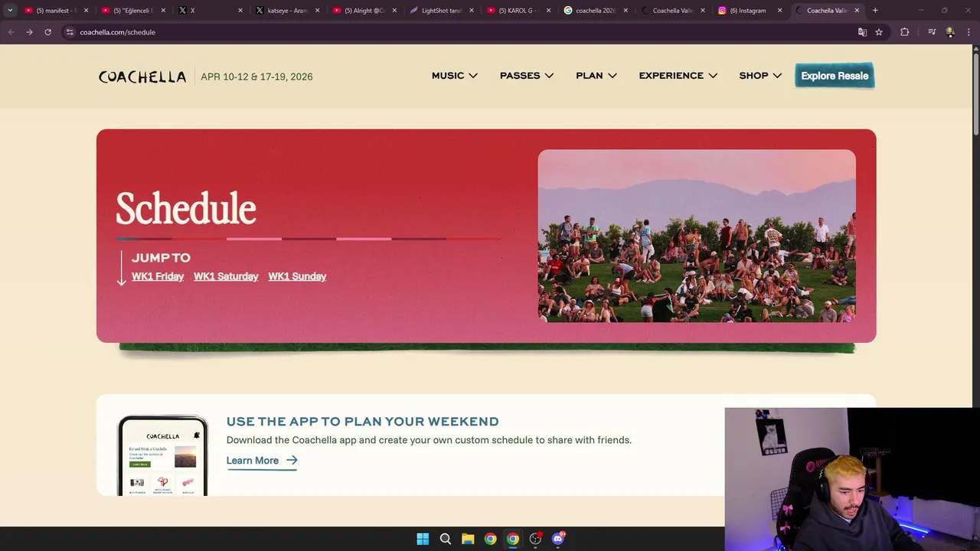Open Windows Start menu
Viewport: 980px width, 551px height.
pos(423,539)
